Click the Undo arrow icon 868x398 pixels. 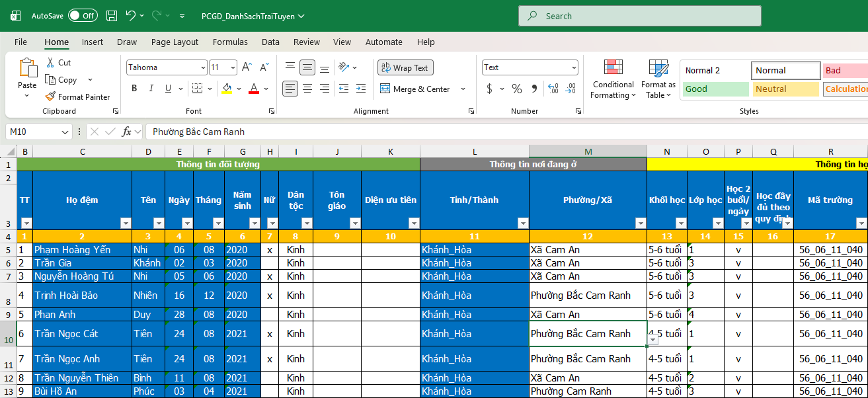pyautogui.click(x=130, y=16)
